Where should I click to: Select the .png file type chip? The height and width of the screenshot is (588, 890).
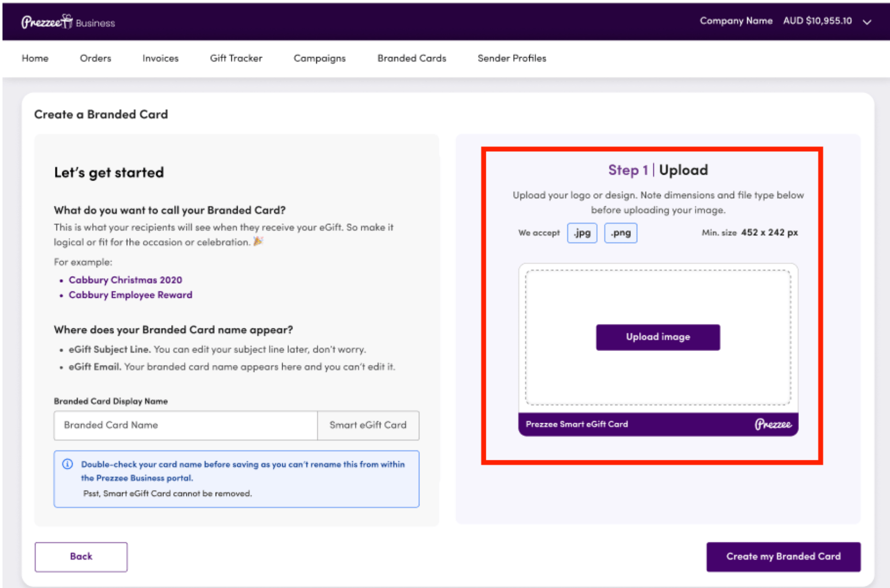620,232
